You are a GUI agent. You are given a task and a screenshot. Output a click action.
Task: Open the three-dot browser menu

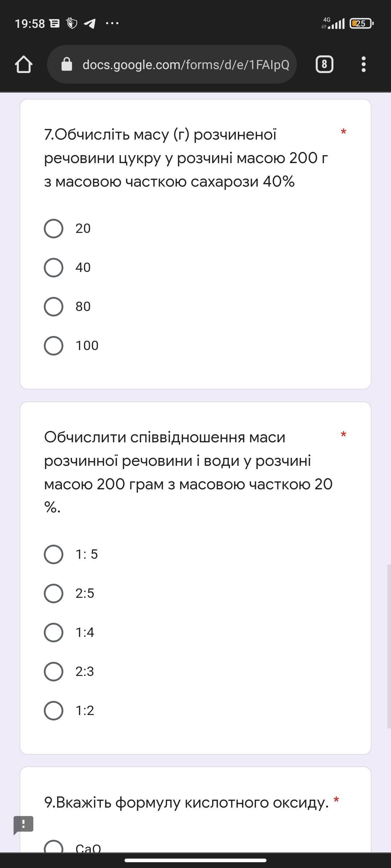coord(363,64)
